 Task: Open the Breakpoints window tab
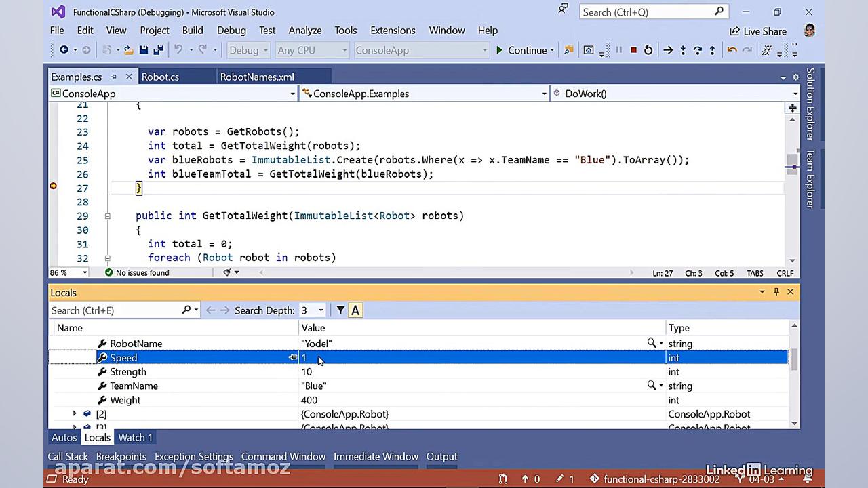(121, 456)
